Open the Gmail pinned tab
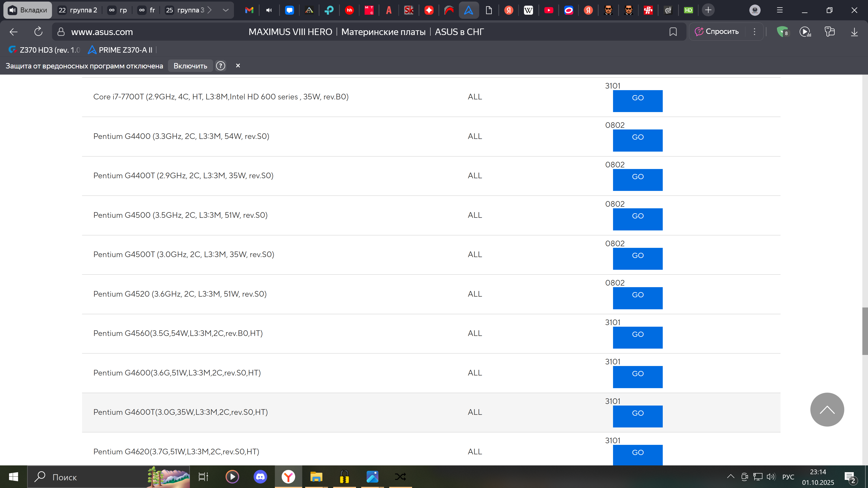This screenshot has width=868, height=488. pyautogui.click(x=249, y=10)
